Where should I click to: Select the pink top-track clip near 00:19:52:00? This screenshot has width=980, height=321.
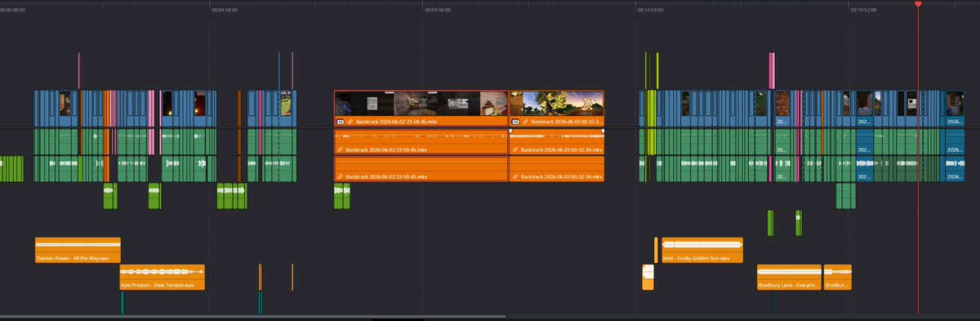(x=771, y=70)
